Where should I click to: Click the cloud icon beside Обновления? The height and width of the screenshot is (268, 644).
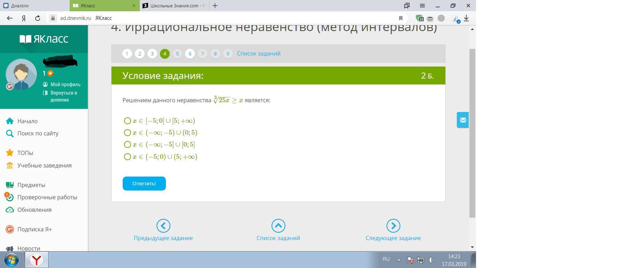click(x=10, y=210)
